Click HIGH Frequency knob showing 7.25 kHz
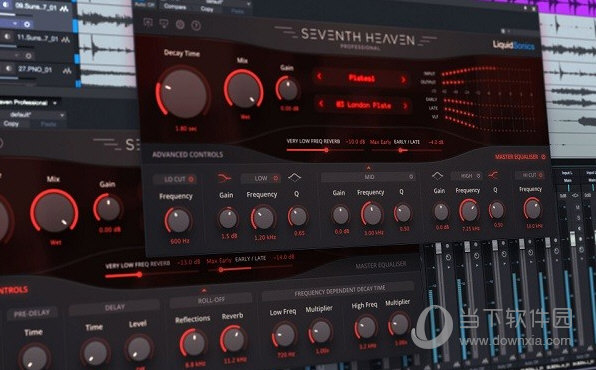This screenshot has height=370, width=596. [x=469, y=211]
